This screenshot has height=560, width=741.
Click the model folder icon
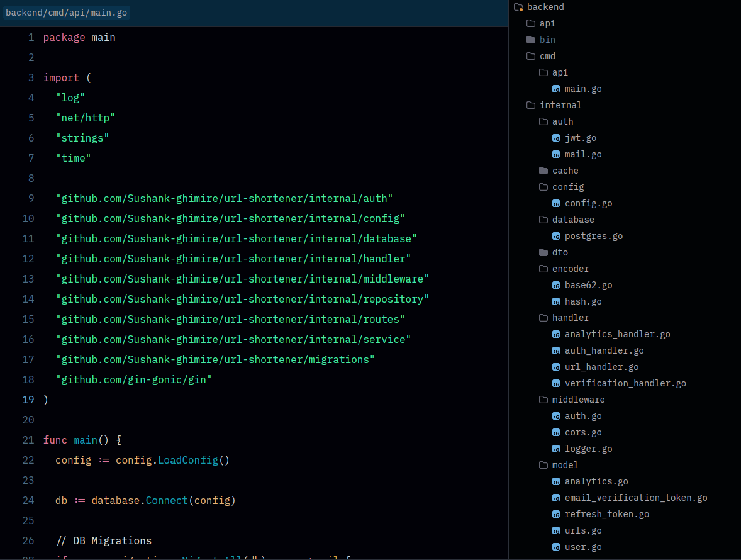pos(543,466)
